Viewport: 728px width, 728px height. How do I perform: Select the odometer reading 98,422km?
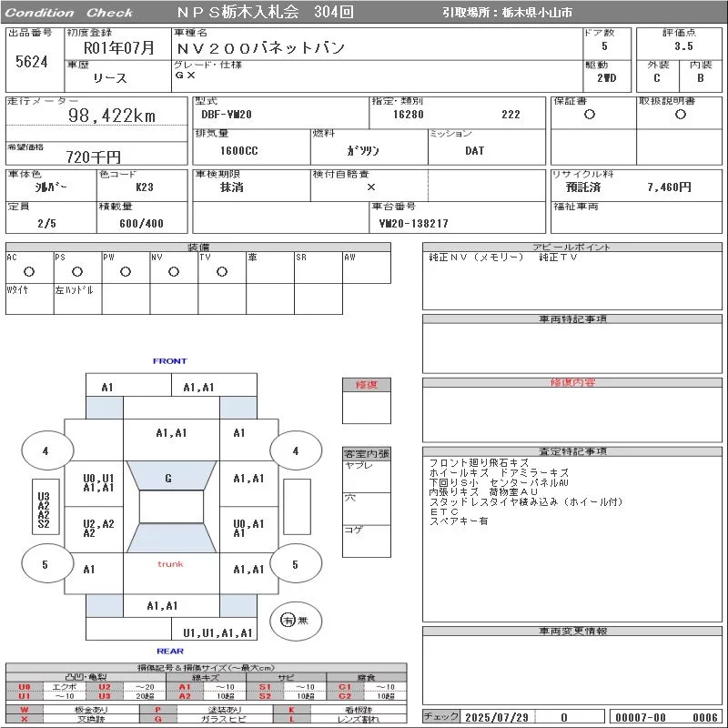click(111, 116)
